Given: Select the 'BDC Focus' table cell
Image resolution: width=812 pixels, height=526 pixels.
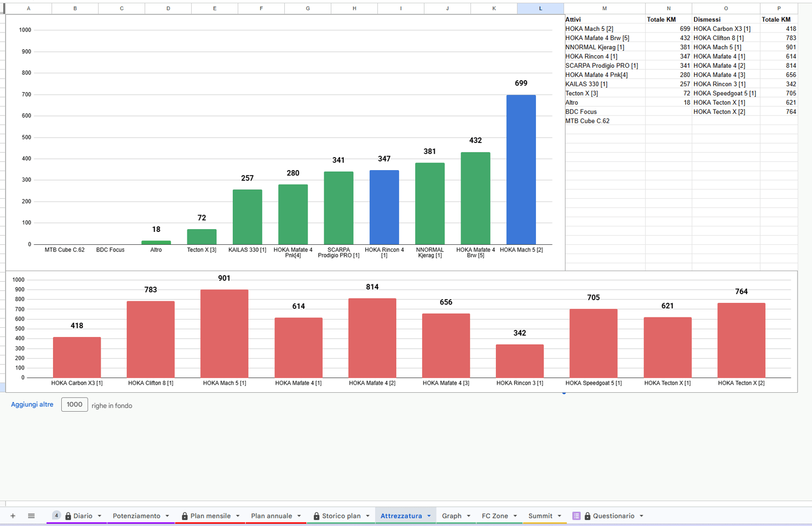Looking at the screenshot, I should tap(605, 112).
